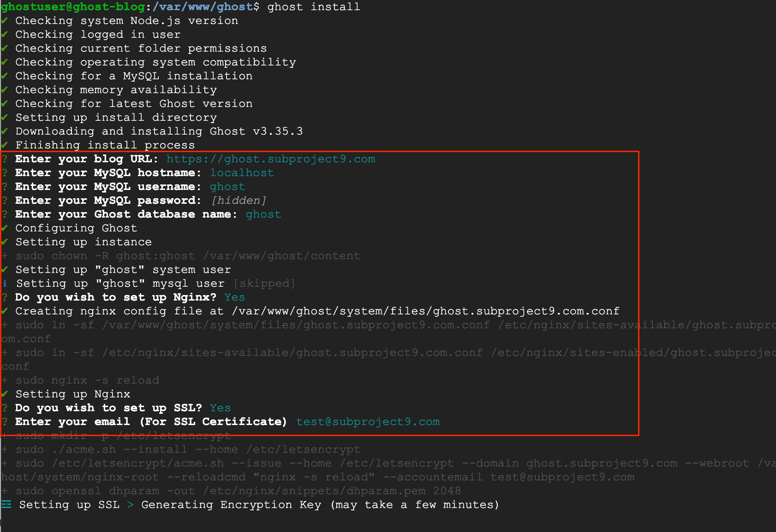The height and width of the screenshot is (532, 776).
Task: Click 'Checking for latest Ghost version' line
Action: coord(134,104)
